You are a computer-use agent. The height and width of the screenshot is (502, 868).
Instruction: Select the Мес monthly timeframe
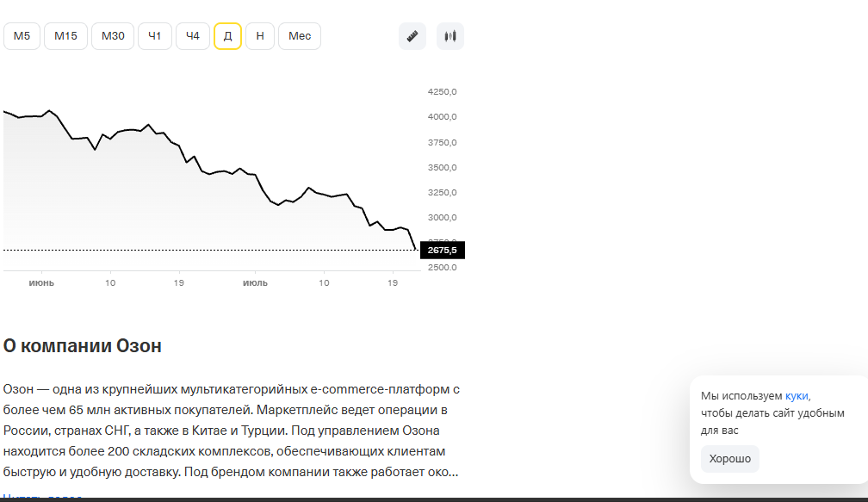[x=300, y=36]
